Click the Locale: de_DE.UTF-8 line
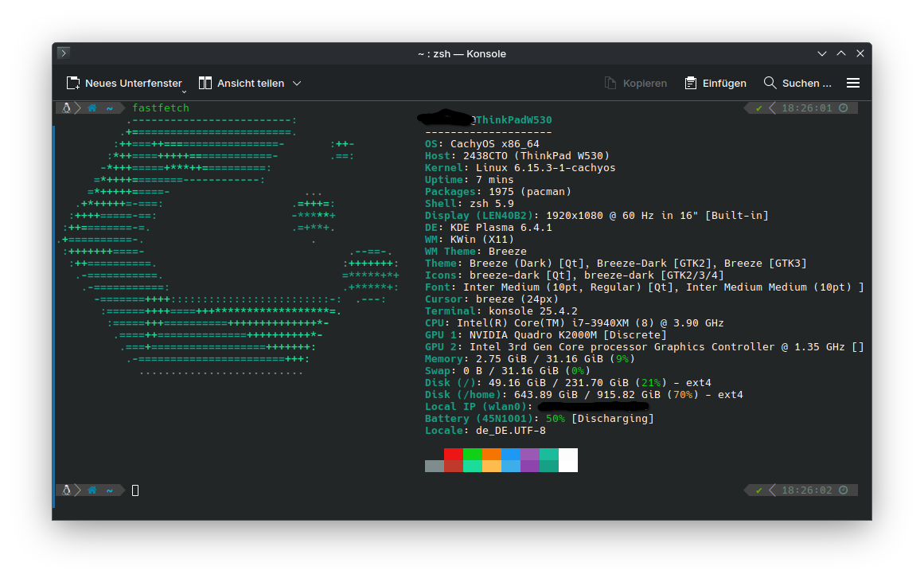This screenshot has height=582, width=924. click(485, 431)
